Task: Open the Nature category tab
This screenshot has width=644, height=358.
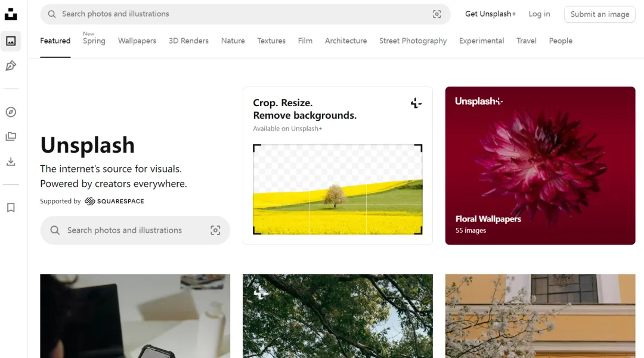Action: click(x=233, y=41)
